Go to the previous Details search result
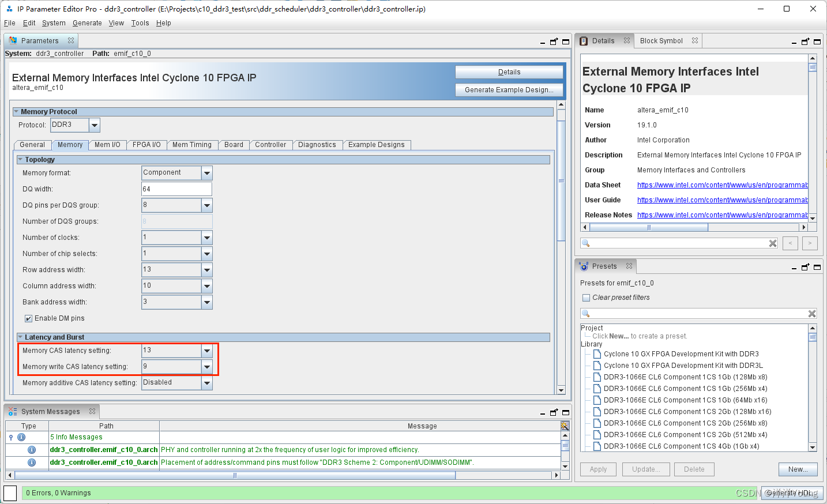Image resolution: width=827 pixels, height=504 pixels. 790,243
